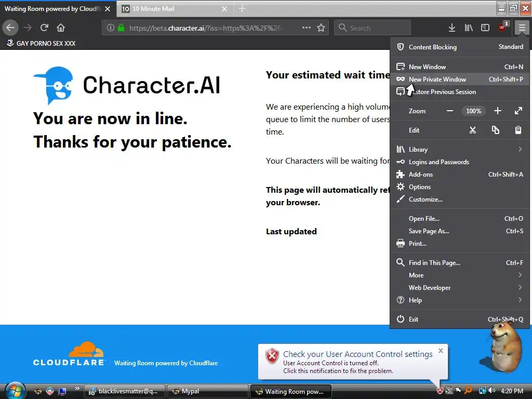
Task: Cut selection using the scissors icon
Action: 473,130
